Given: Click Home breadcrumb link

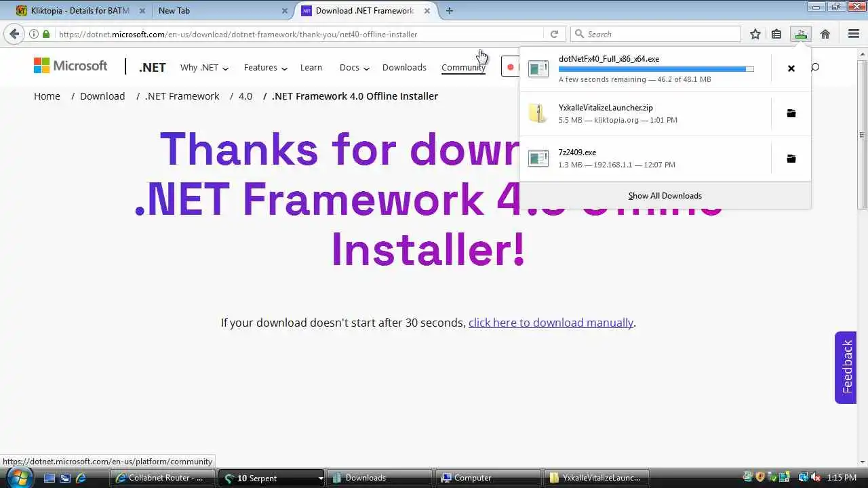Looking at the screenshot, I should point(47,96).
